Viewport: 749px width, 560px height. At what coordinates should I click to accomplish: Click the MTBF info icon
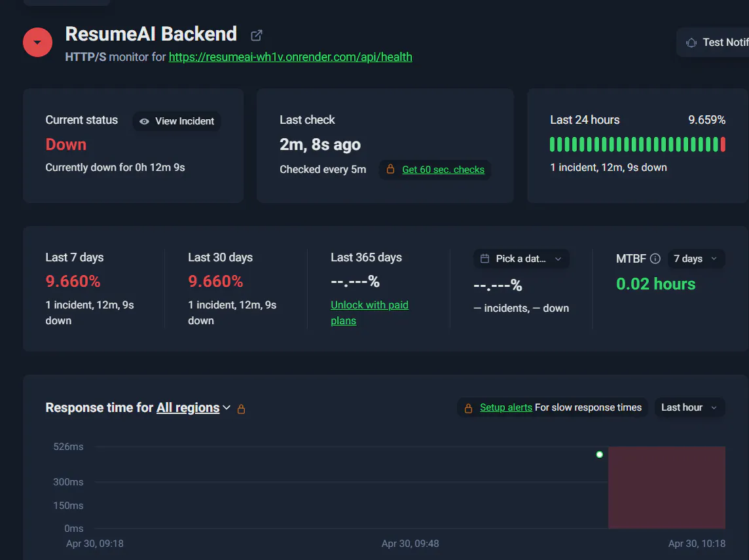coord(655,259)
